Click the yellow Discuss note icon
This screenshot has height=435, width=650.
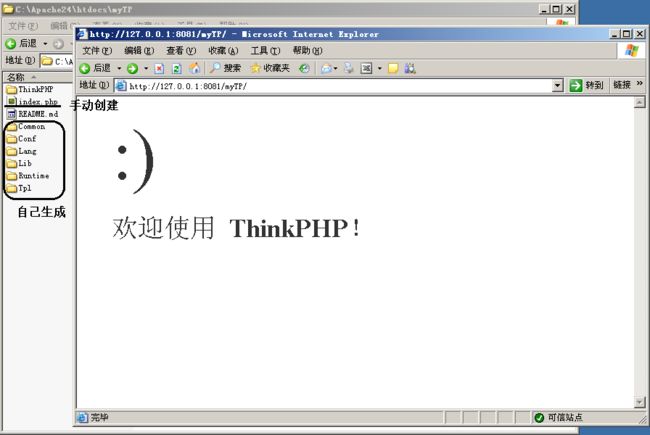click(393, 68)
